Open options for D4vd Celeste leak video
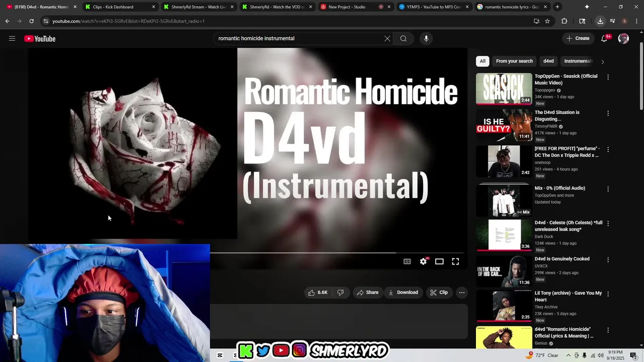Image resolution: width=644 pixels, height=362 pixels. [x=608, y=224]
